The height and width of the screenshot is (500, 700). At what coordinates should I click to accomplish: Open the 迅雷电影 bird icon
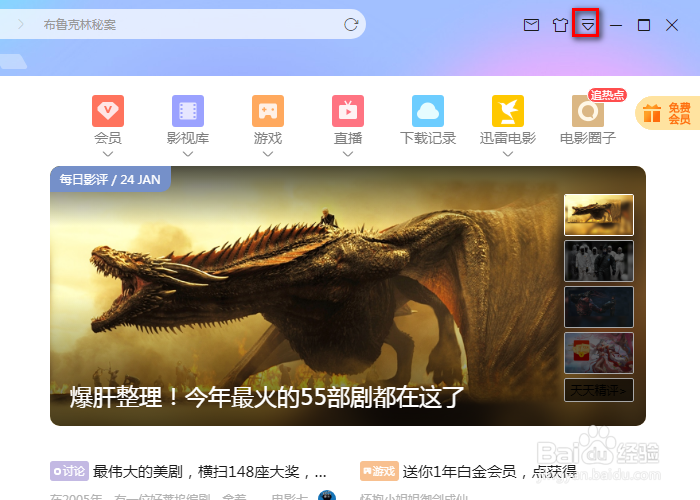tap(508, 111)
